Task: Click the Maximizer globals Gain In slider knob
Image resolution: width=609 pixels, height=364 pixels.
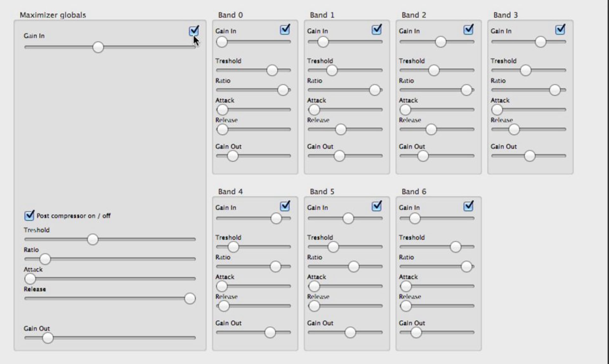Action: click(98, 47)
